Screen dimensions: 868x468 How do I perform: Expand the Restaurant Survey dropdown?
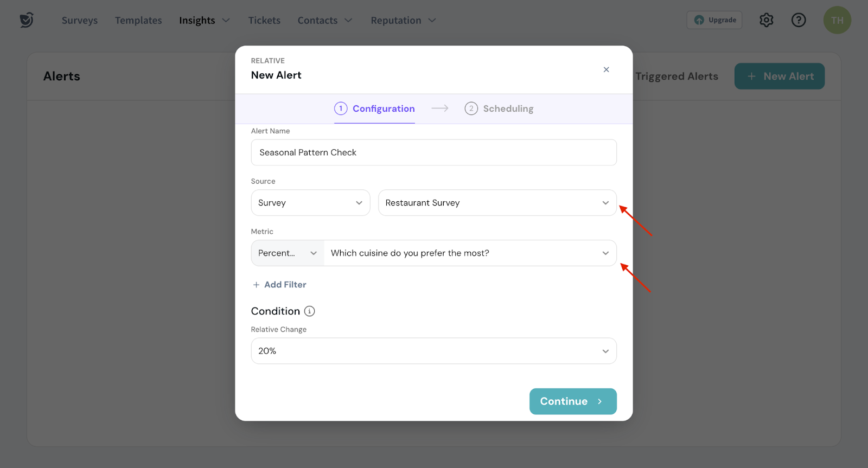[497, 203]
